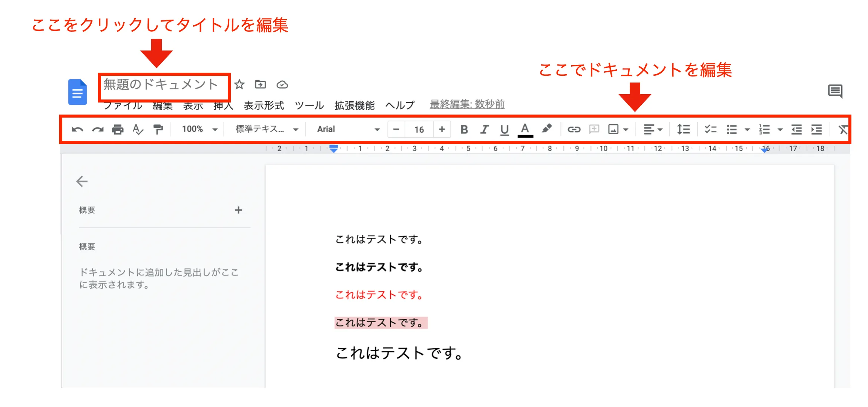Click the font size field showing 16

point(419,130)
